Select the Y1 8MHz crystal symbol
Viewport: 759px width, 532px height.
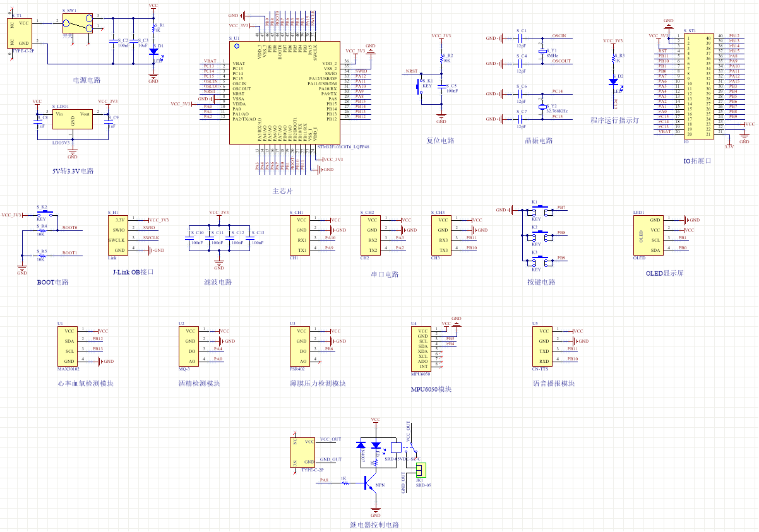coord(541,52)
